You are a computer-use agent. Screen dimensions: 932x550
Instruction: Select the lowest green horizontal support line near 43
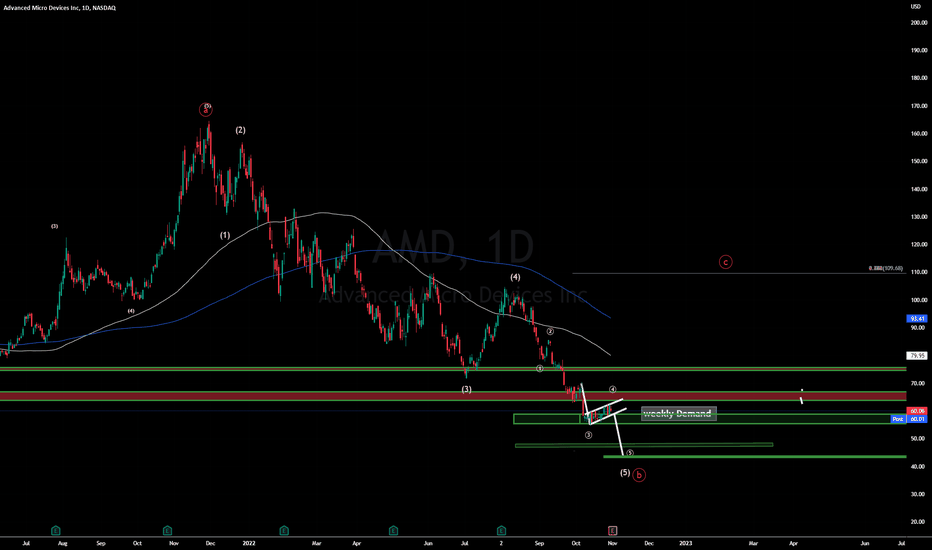click(755, 457)
